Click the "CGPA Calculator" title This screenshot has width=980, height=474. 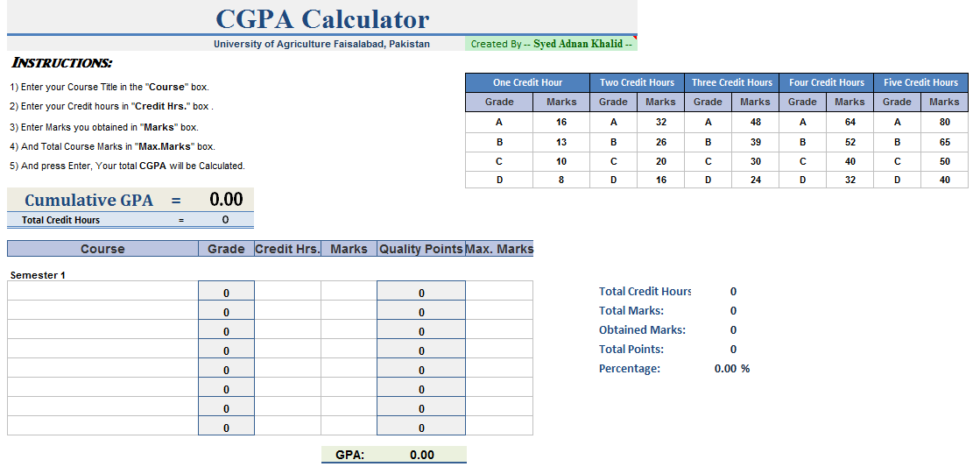(322, 18)
